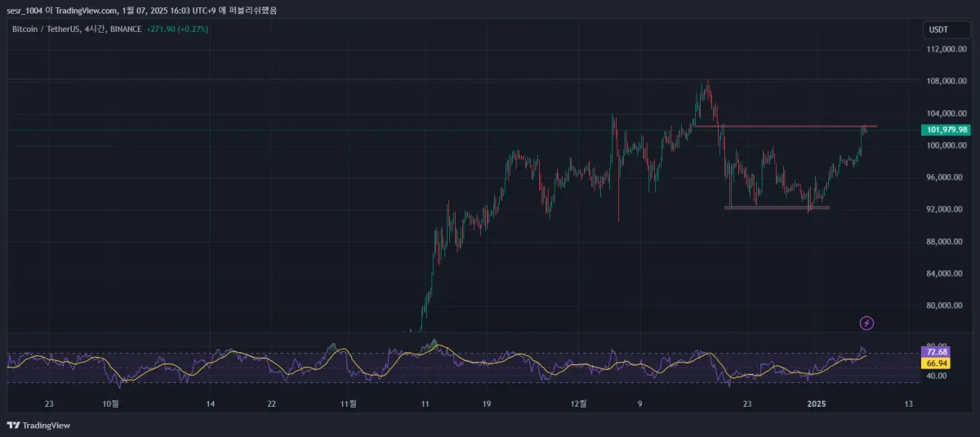Click the 11월 label on the time axis
Viewport: 980px width, 437px height.
pos(349,404)
